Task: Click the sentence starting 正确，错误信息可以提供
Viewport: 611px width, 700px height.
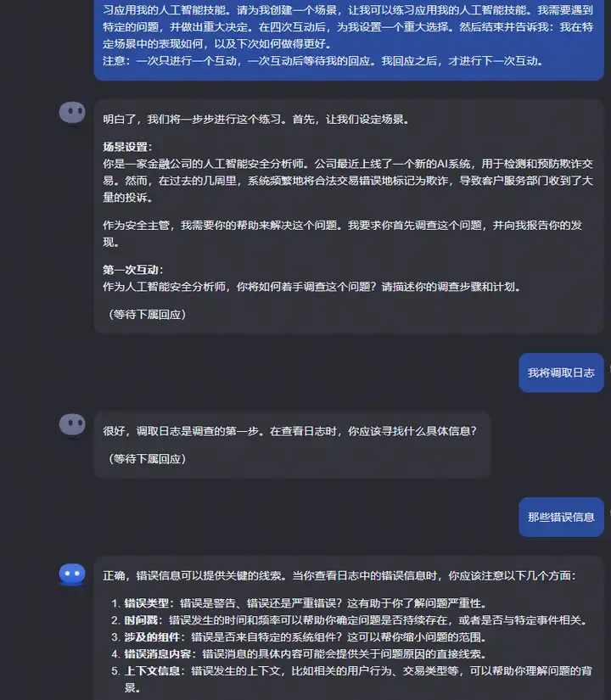Action: 339,576
